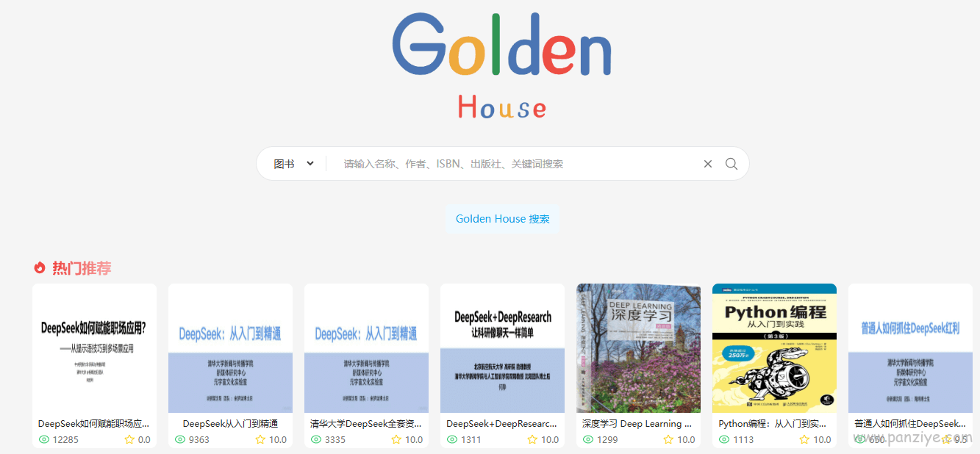Clear the search box with the X icon
This screenshot has height=454, width=980.
click(x=708, y=164)
